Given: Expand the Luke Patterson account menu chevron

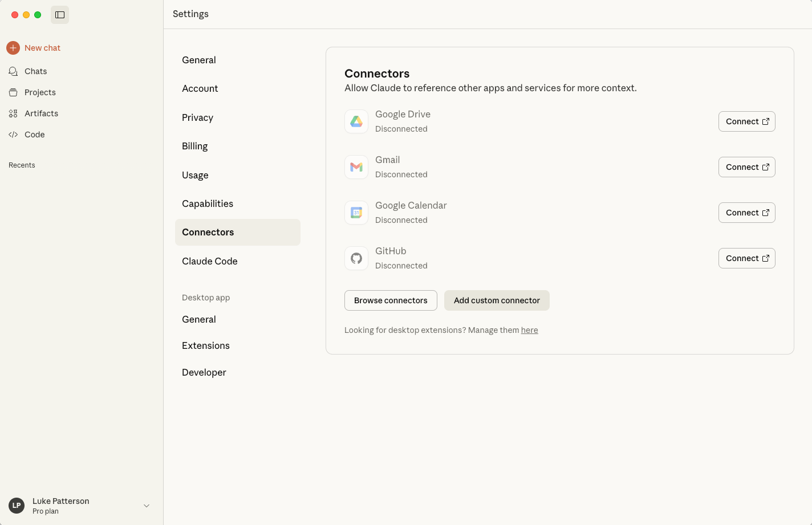Looking at the screenshot, I should tap(147, 506).
